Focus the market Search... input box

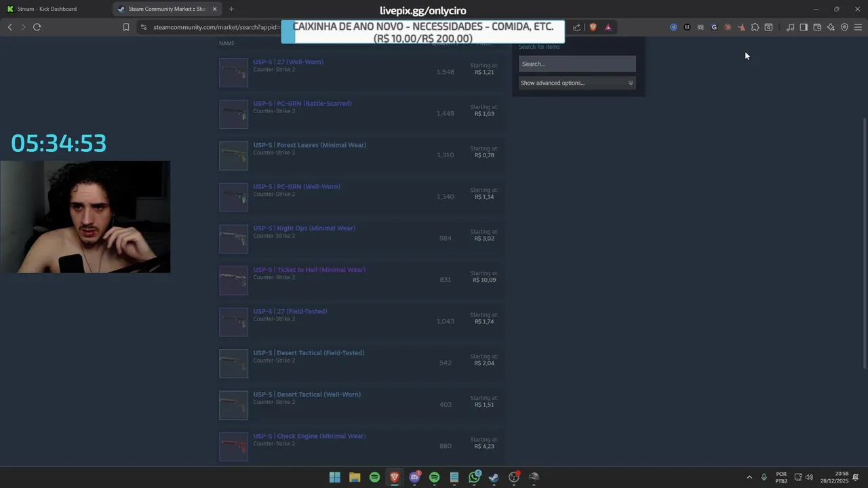click(577, 64)
